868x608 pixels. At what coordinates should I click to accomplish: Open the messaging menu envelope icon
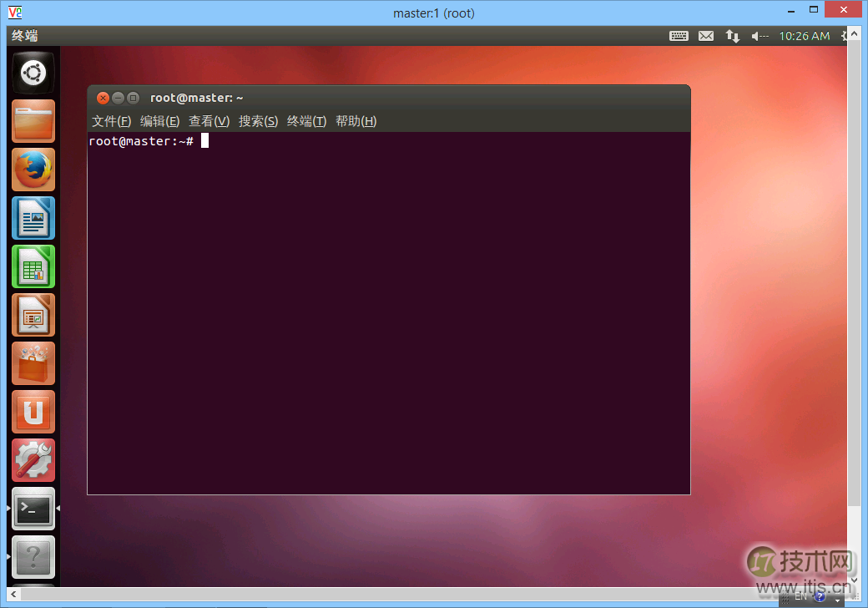[705, 35]
